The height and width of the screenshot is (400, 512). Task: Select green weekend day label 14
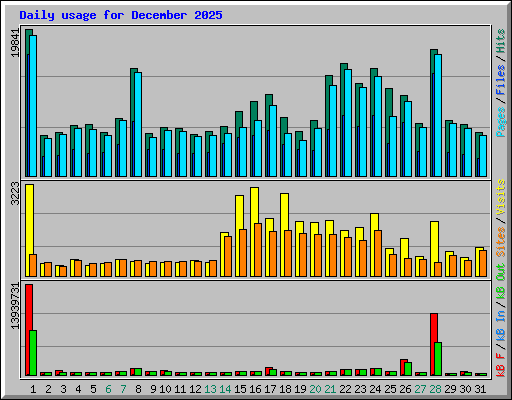pos(225,389)
